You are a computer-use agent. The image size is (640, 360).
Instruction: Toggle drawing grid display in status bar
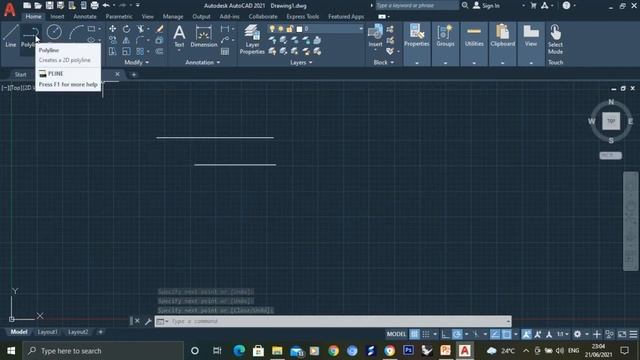pos(414,334)
